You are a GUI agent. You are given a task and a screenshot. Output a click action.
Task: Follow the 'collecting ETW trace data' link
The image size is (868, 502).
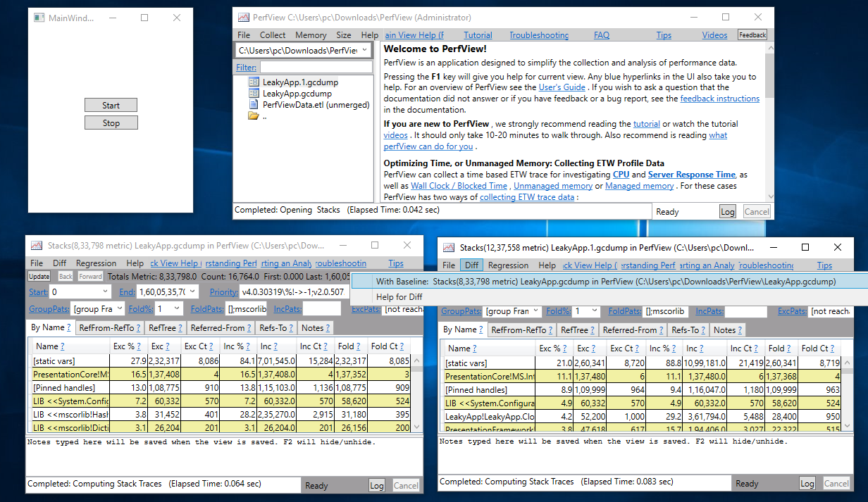point(527,197)
